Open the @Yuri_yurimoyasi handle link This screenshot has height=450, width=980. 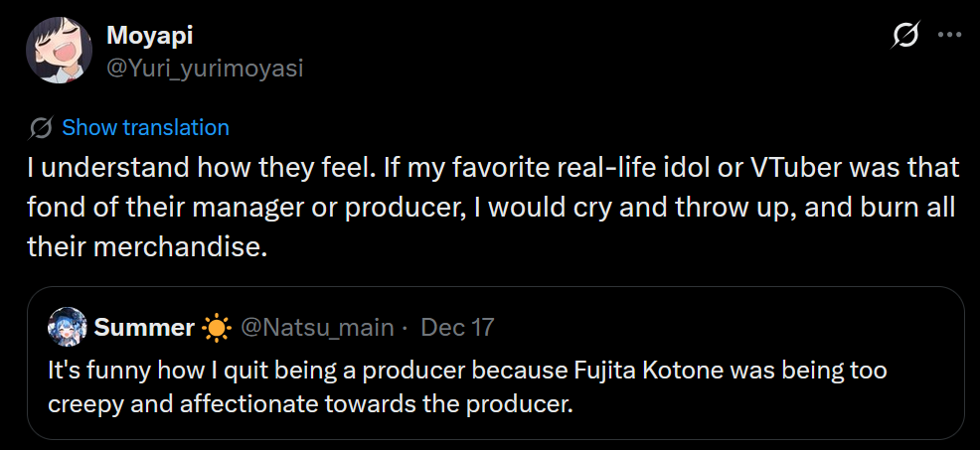(204, 68)
